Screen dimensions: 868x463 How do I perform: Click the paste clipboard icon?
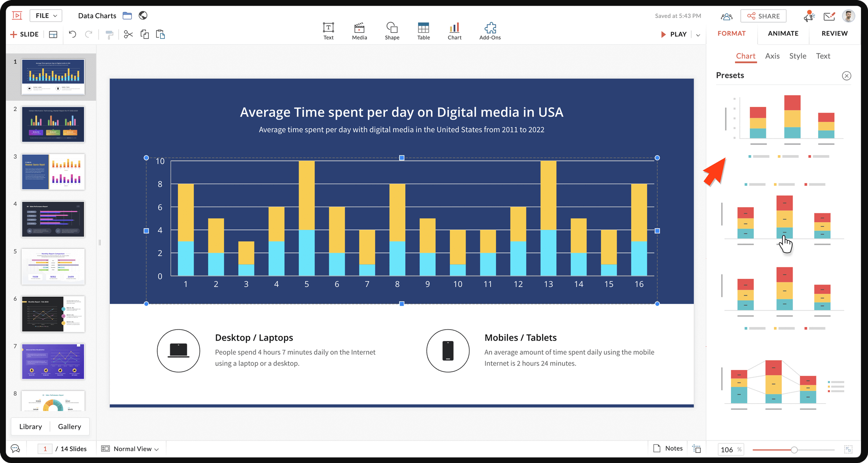click(x=160, y=34)
